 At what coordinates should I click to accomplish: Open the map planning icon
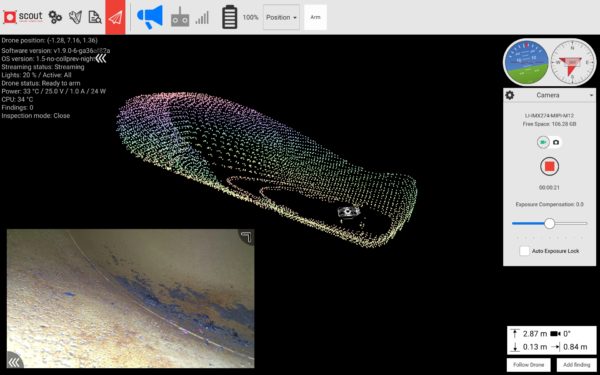click(x=75, y=17)
